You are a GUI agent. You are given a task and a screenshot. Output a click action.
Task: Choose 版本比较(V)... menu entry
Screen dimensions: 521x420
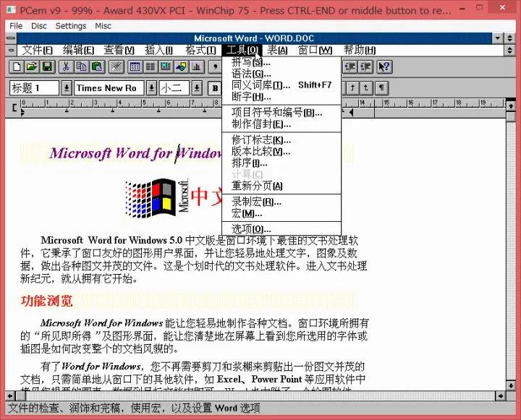(281, 151)
